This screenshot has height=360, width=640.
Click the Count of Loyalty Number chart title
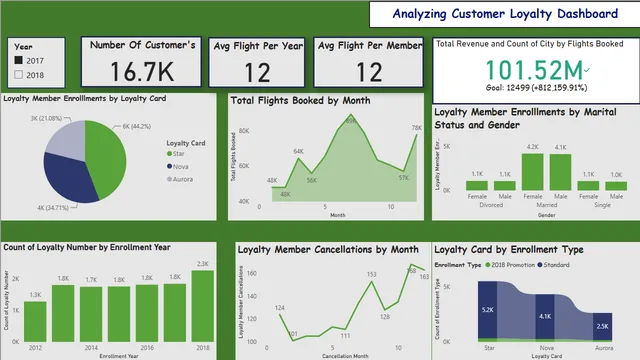87,247
